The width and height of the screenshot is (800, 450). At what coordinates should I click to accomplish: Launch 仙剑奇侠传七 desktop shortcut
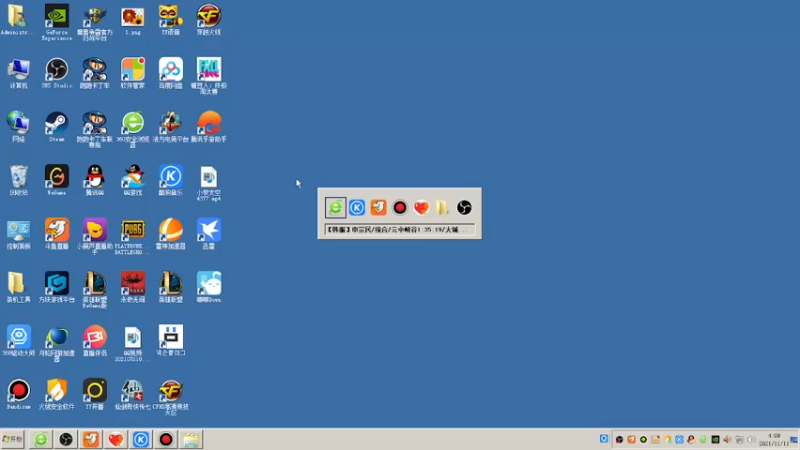(x=133, y=392)
